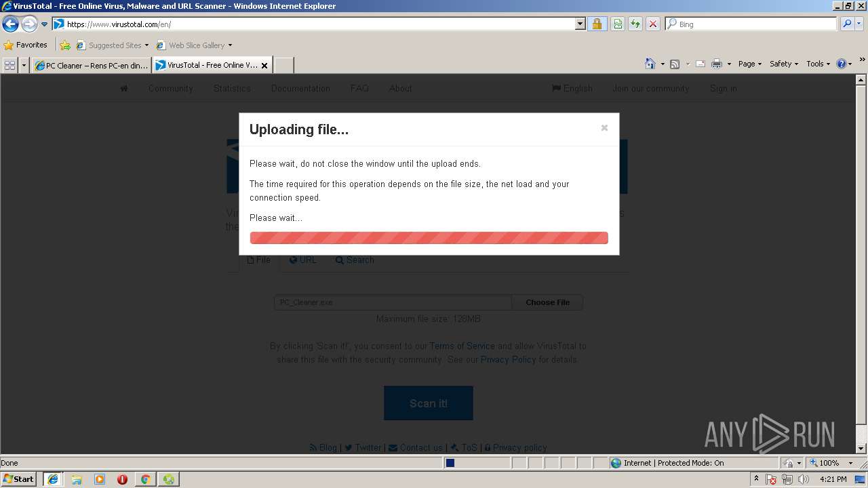Open the recent pages dropdown arrow
Image resolution: width=868 pixels, height=488 pixels.
coord(45,24)
